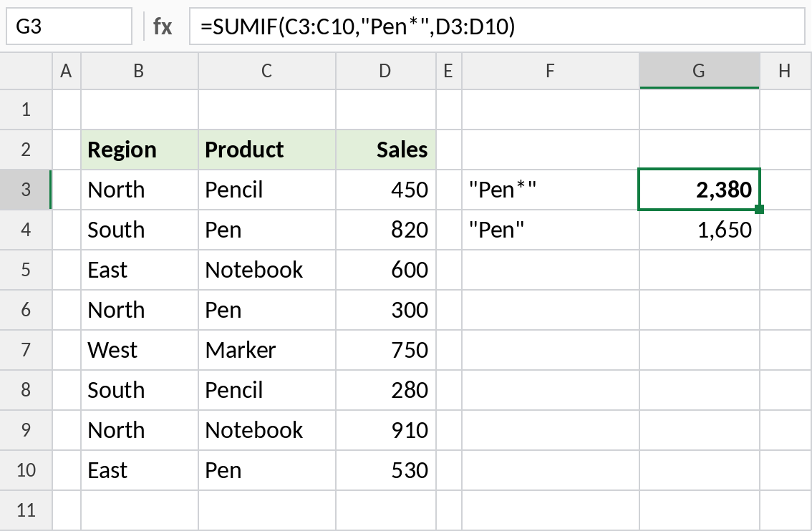The height and width of the screenshot is (531, 812).
Task: Click the sales value 910
Action: (386, 430)
